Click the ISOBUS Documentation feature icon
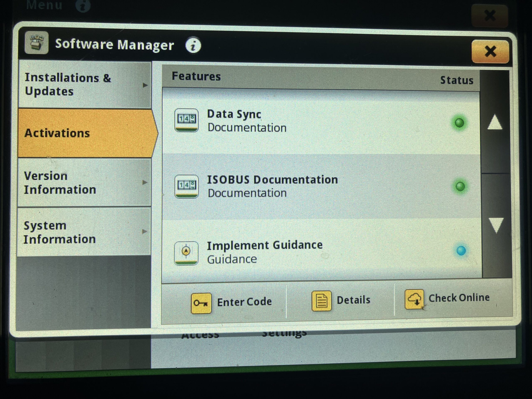The width and height of the screenshot is (532, 399). 186,186
